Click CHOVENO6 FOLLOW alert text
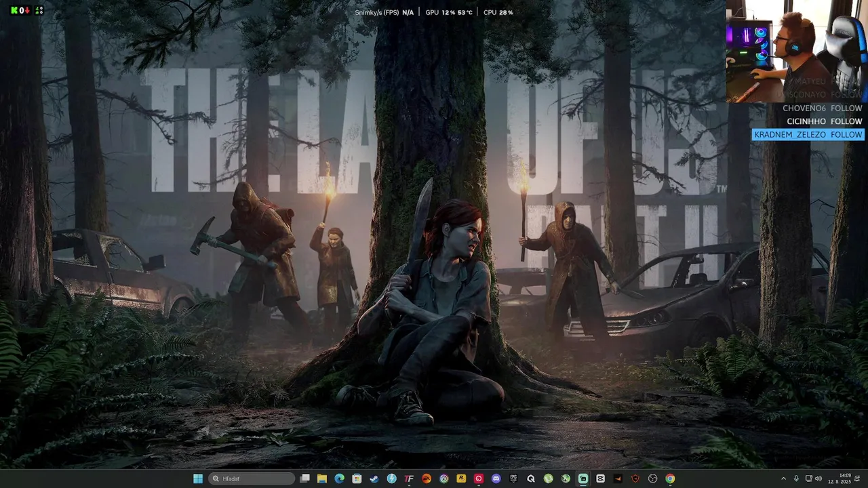 [x=822, y=108]
